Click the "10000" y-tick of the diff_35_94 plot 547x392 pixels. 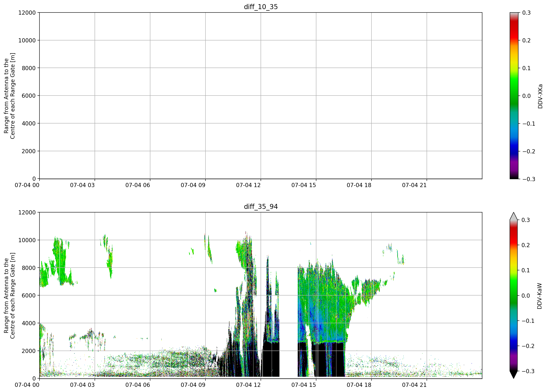click(x=27, y=240)
